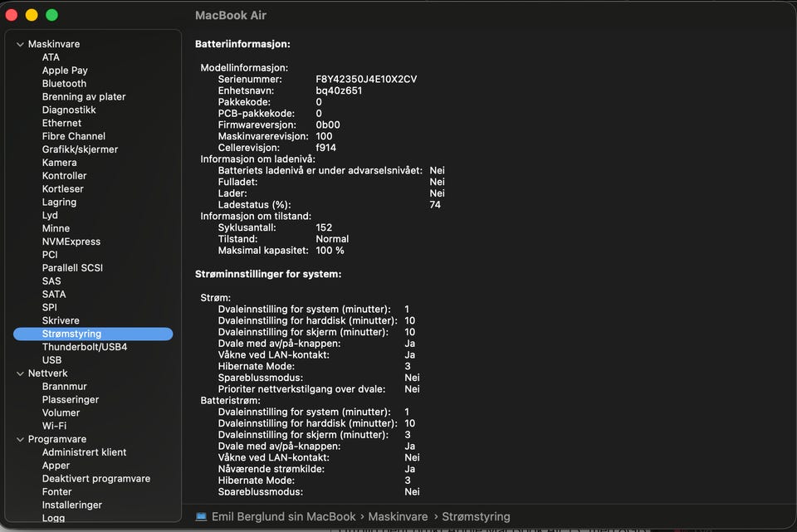
Task: Select SPI in the sidebar
Action: (x=49, y=308)
